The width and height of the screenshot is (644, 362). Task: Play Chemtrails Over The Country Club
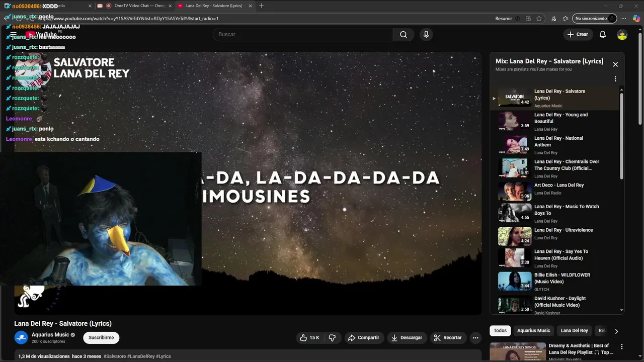tap(555, 168)
